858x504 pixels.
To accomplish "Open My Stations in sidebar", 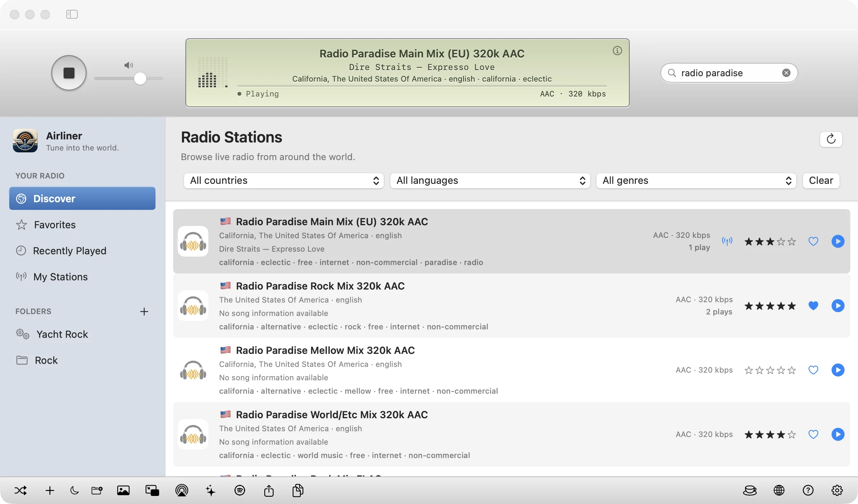I will pos(82,277).
